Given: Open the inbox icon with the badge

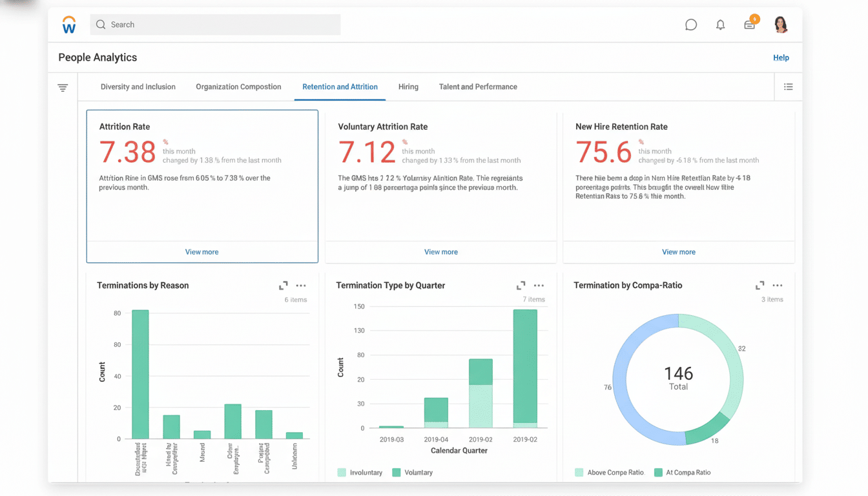Looking at the screenshot, I should coord(749,25).
